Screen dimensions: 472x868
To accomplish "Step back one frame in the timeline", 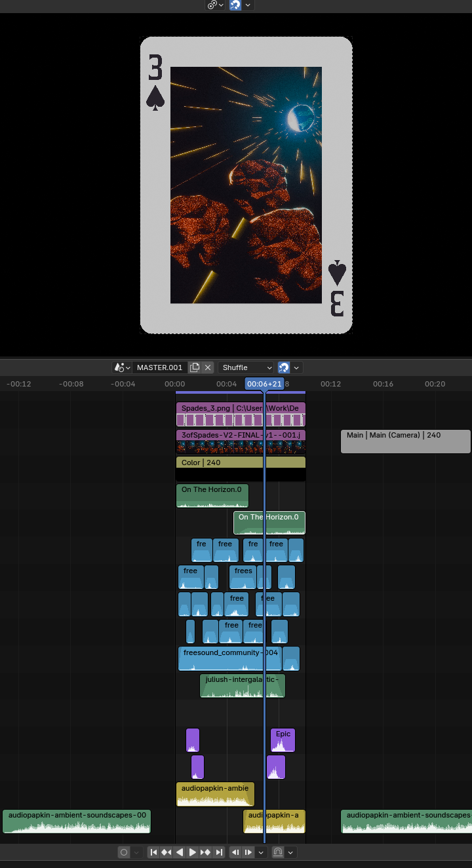I will click(x=235, y=852).
